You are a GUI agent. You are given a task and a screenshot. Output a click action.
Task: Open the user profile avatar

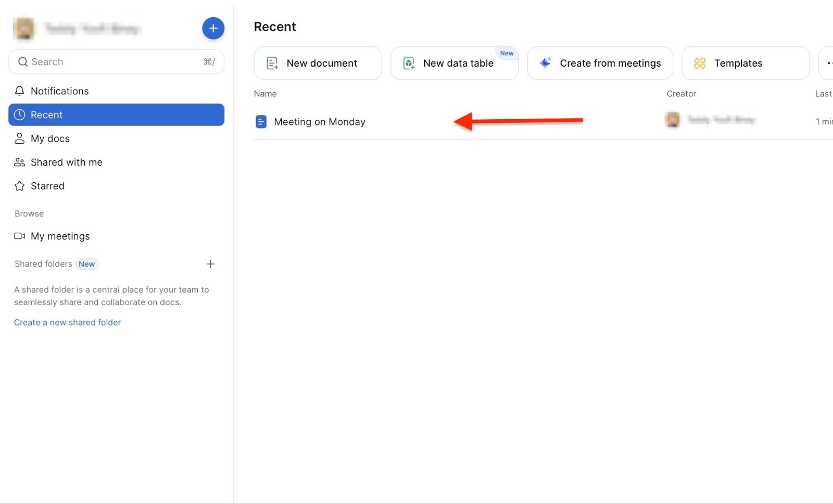tap(23, 28)
